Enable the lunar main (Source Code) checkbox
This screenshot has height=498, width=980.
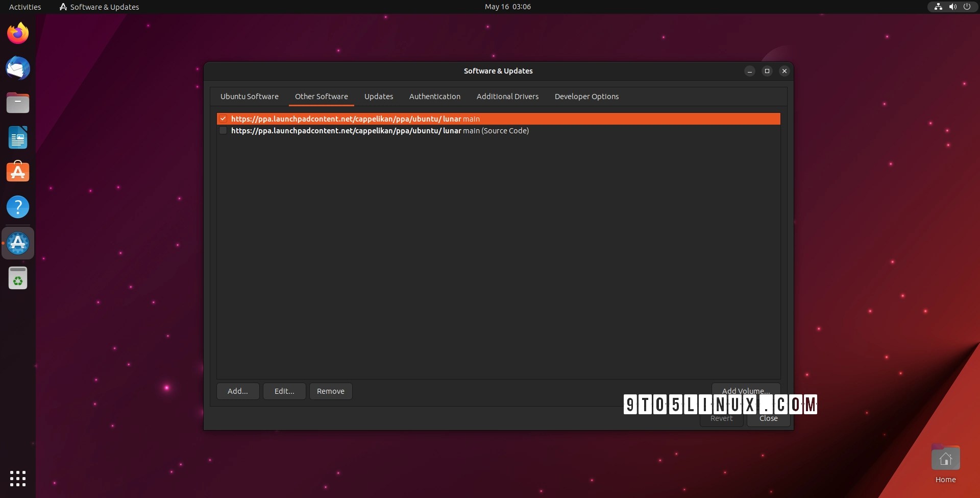pyautogui.click(x=223, y=131)
